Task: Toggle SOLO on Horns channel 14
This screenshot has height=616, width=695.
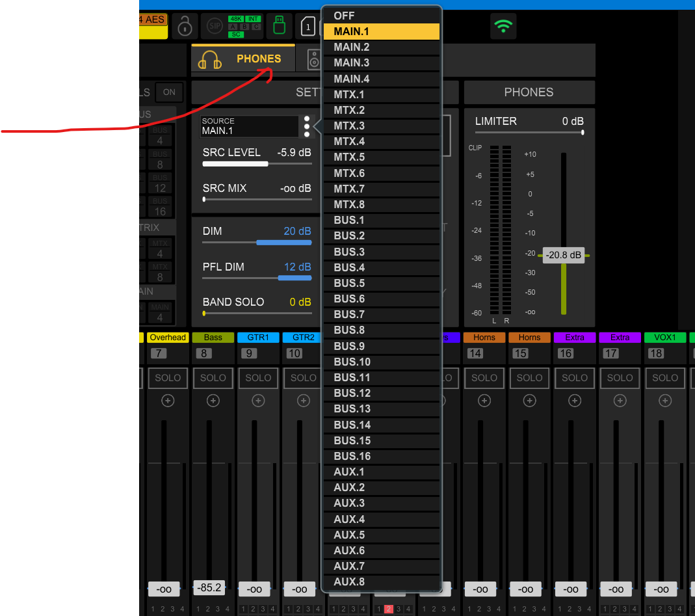Action: [484, 378]
